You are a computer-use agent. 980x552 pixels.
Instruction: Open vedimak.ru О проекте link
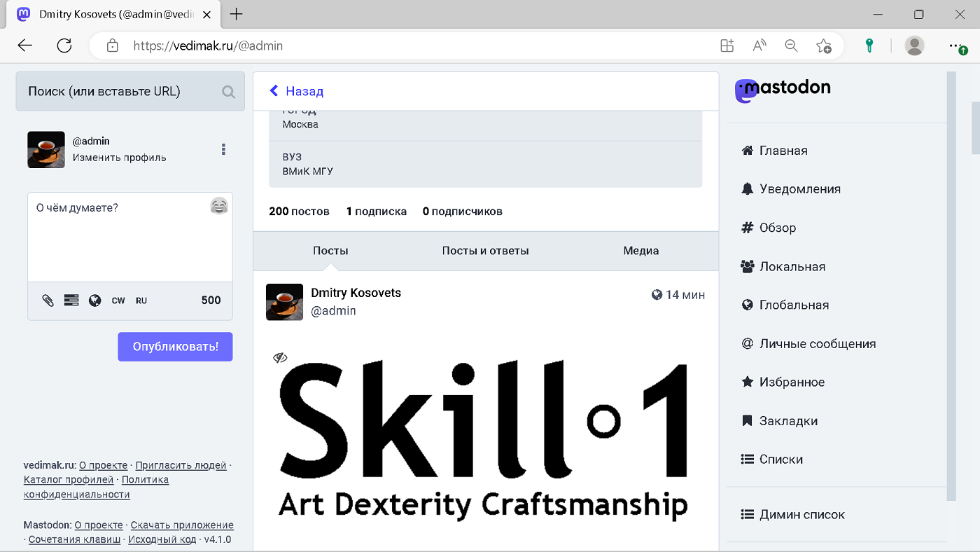point(104,465)
